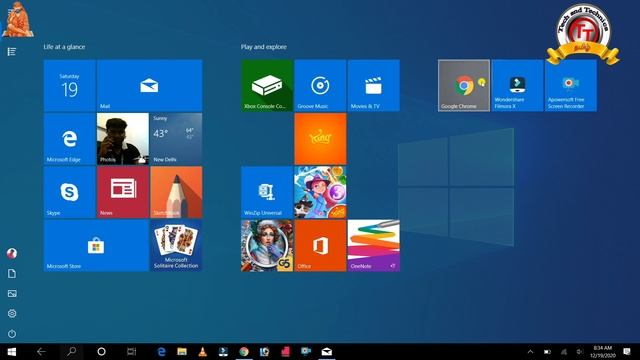Open the G5 game tile
This screenshot has height=360, width=640.
click(x=267, y=246)
